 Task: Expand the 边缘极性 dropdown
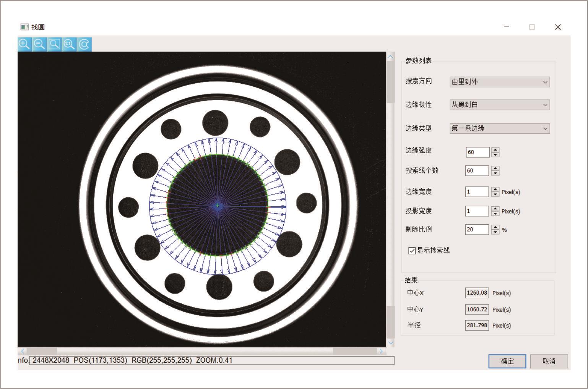pyautogui.click(x=499, y=105)
